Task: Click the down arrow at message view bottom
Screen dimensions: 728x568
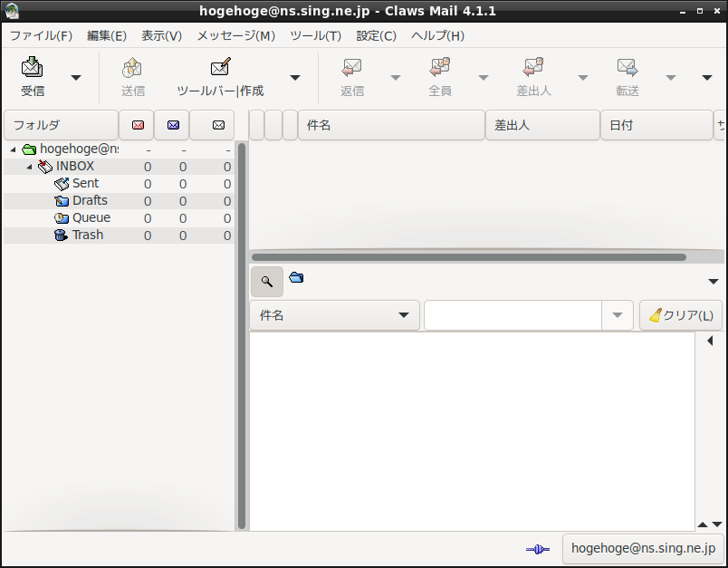Action: [717, 525]
